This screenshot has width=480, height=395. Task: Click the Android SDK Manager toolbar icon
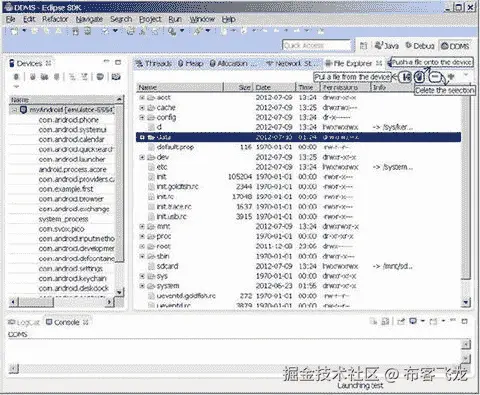(x=76, y=31)
